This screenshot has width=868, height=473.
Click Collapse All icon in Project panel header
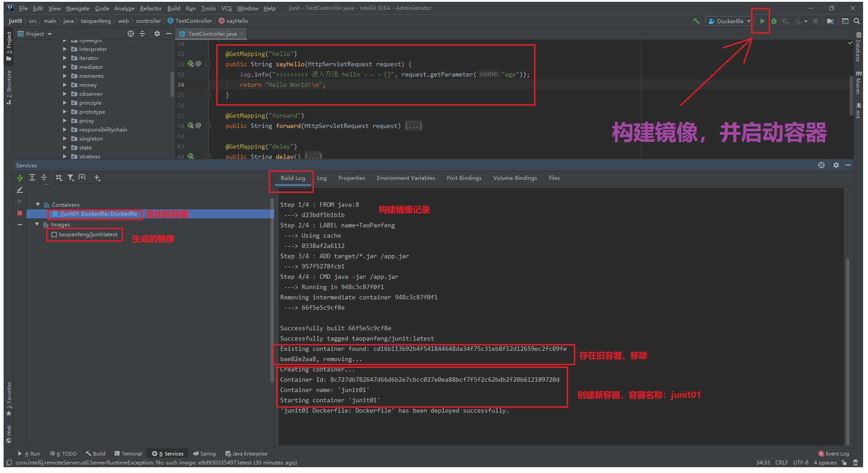(x=142, y=34)
